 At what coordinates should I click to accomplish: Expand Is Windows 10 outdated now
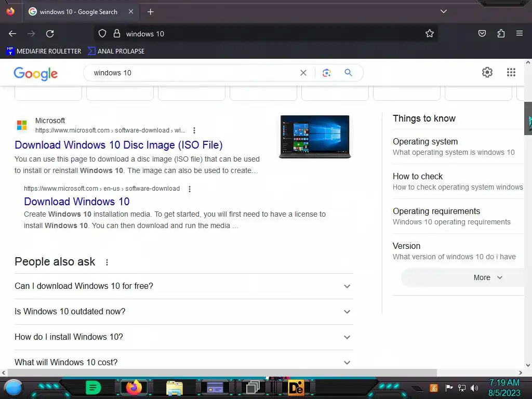click(184, 312)
